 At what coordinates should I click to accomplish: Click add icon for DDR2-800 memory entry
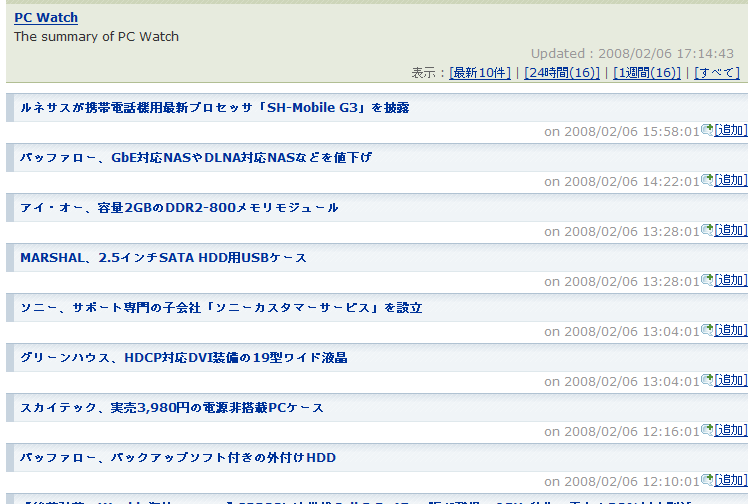tap(707, 229)
